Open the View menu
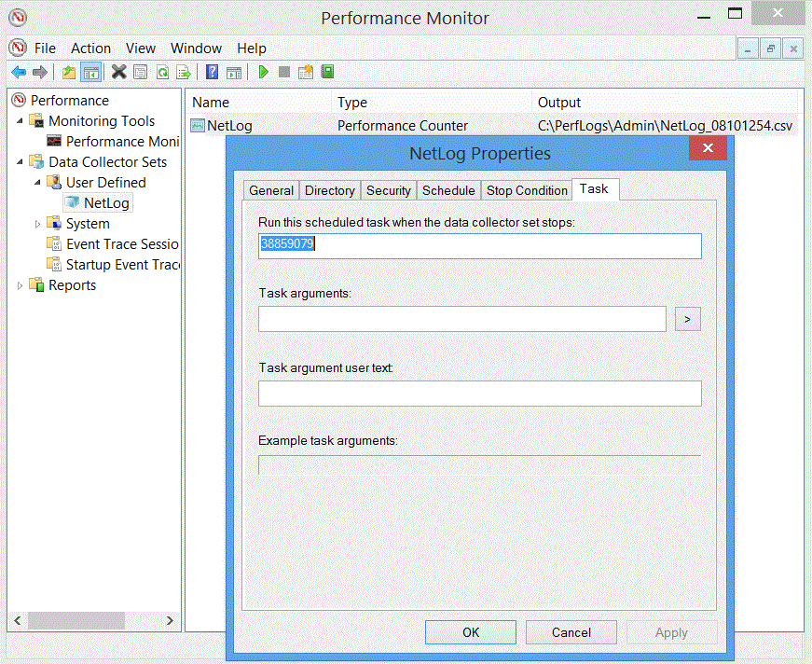The width and height of the screenshot is (812, 664). click(141, 48)
